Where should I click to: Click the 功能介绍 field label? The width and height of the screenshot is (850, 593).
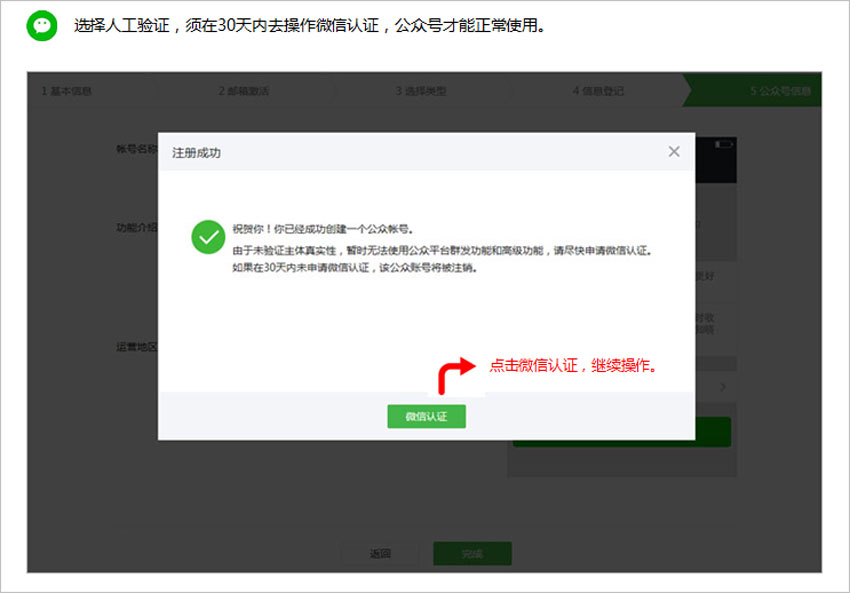click(x=137, y=227)
